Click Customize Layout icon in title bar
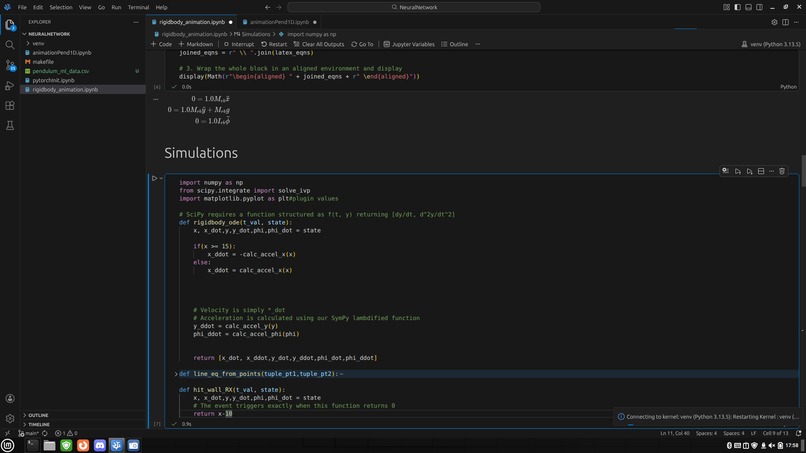Viewport: 806px width, 453px height. (x=726, y=7)
